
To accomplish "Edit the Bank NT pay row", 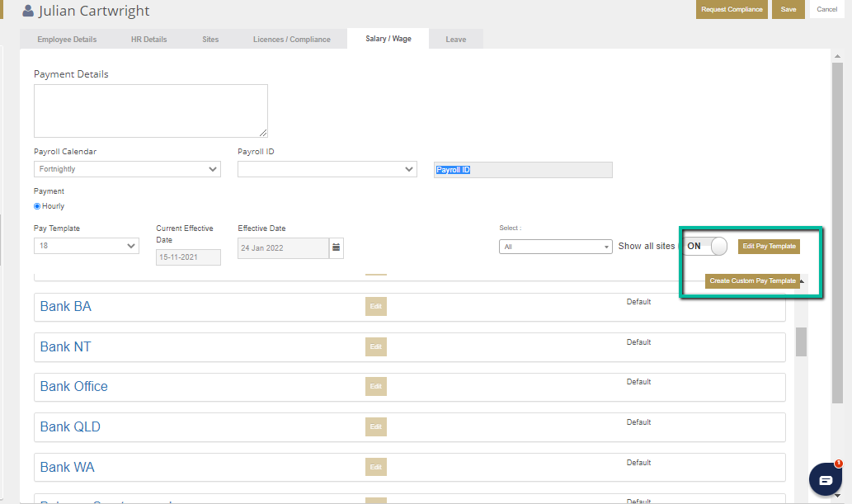I will [x=376, y=347].
